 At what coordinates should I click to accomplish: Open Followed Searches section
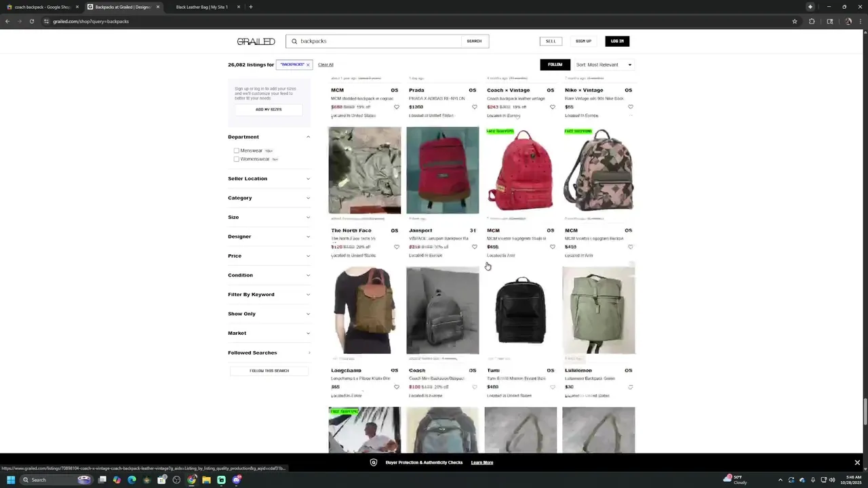click(269, 353)
